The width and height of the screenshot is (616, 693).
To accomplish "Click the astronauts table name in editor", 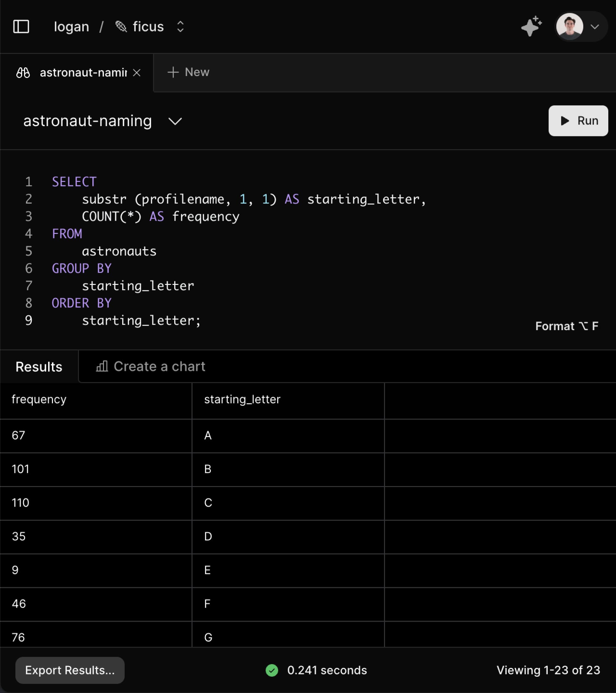I will point(119,251).
